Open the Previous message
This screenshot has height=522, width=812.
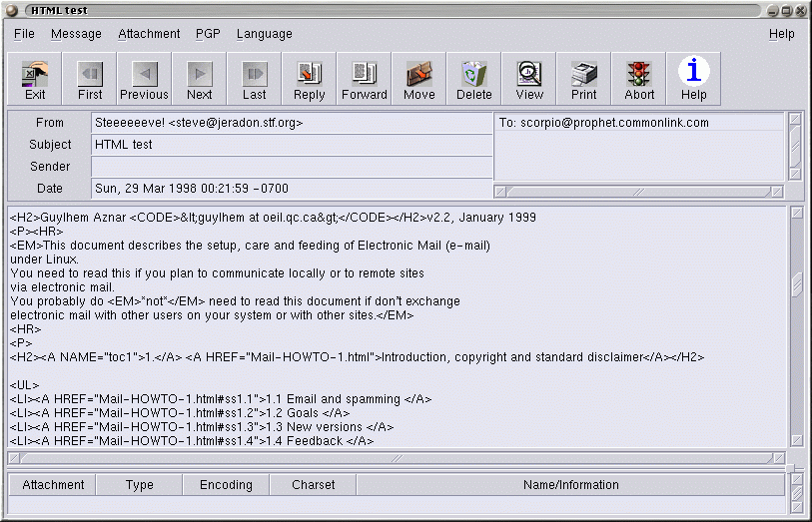(x=145, y=79)
